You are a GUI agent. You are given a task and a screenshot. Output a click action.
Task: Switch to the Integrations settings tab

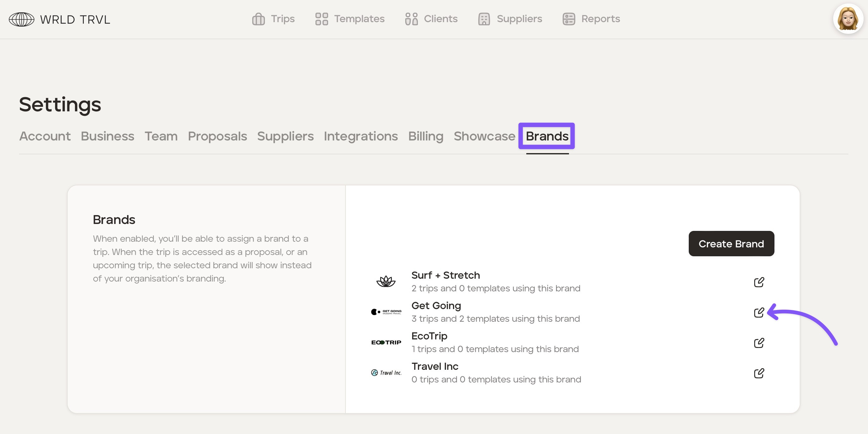point(361,136)
